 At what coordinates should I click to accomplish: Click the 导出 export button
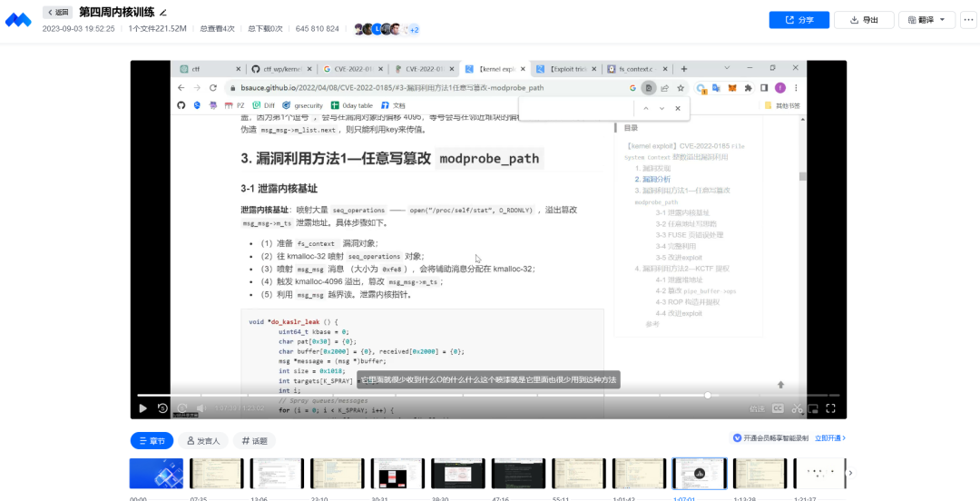coord(863,20)
